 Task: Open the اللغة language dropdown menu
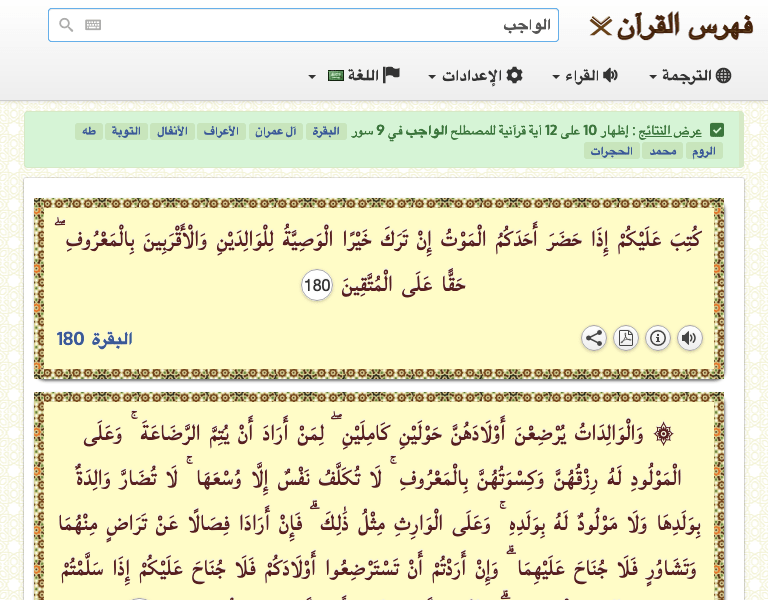point(355,76)
